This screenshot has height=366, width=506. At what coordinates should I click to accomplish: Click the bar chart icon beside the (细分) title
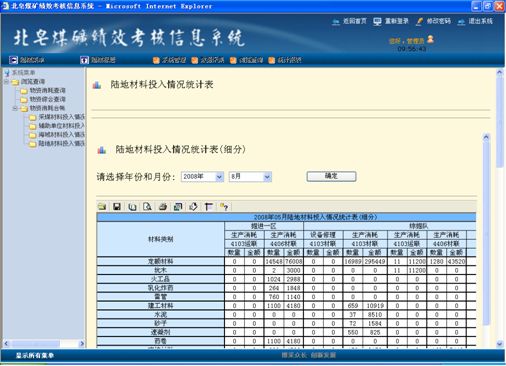[x=102, y=150]
